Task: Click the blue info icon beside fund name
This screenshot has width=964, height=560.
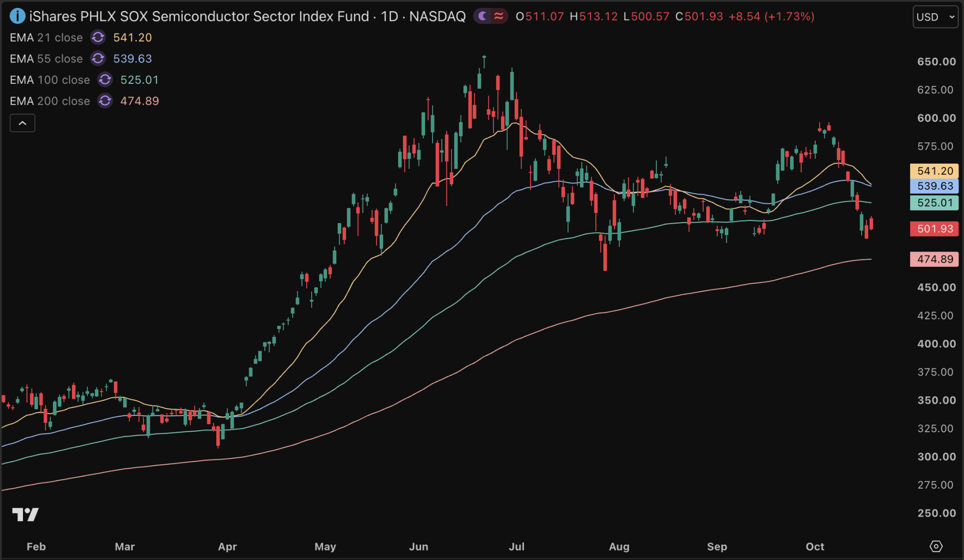Action: pyautogui.click(x=17, y=16)
